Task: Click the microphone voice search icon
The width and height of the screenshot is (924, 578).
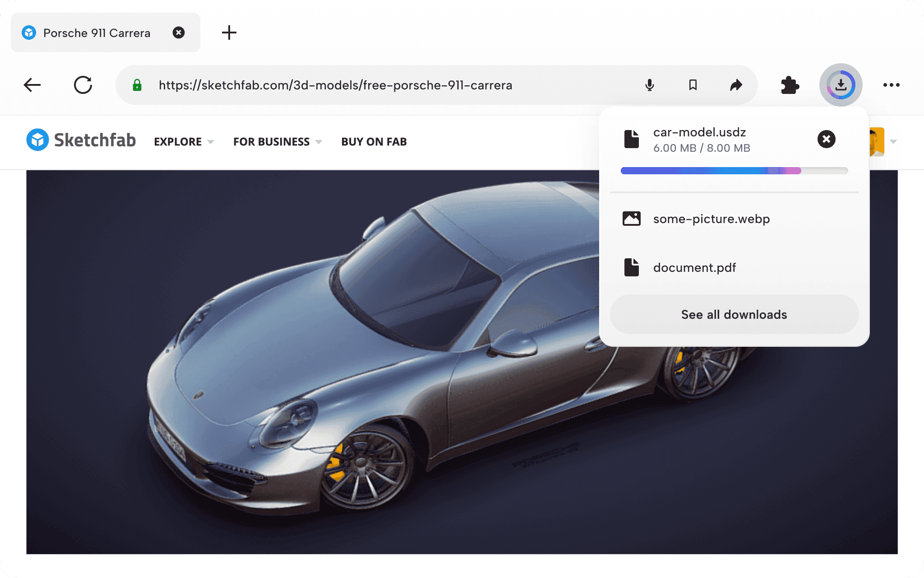Action: tap(649, 85)
